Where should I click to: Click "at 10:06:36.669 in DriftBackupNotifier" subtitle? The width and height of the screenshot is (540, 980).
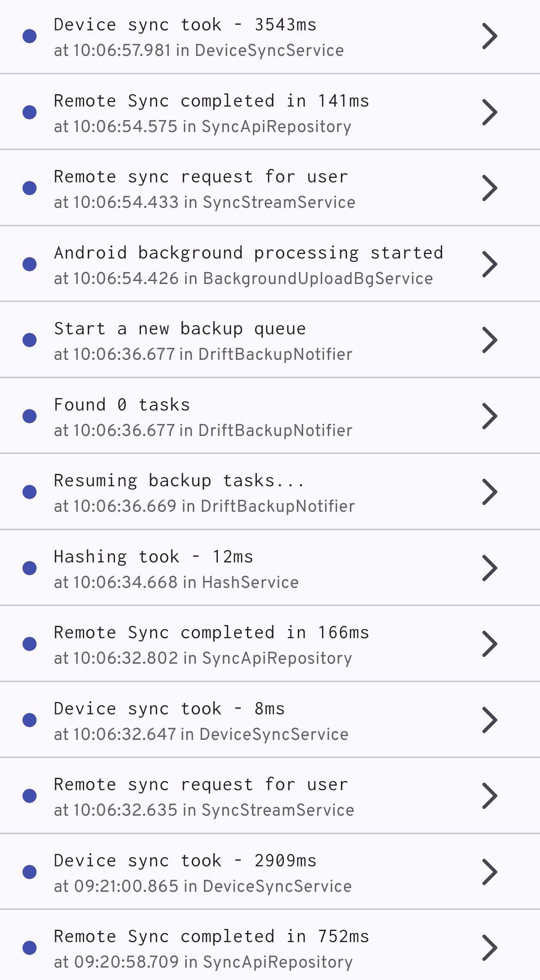click(205, 507)
